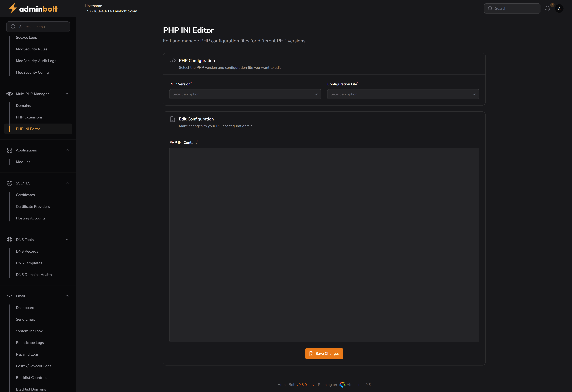Click the v0.8.0-dev version link
Image resolution: width=572 pixels, height=392 pixels.
[305, 384]
